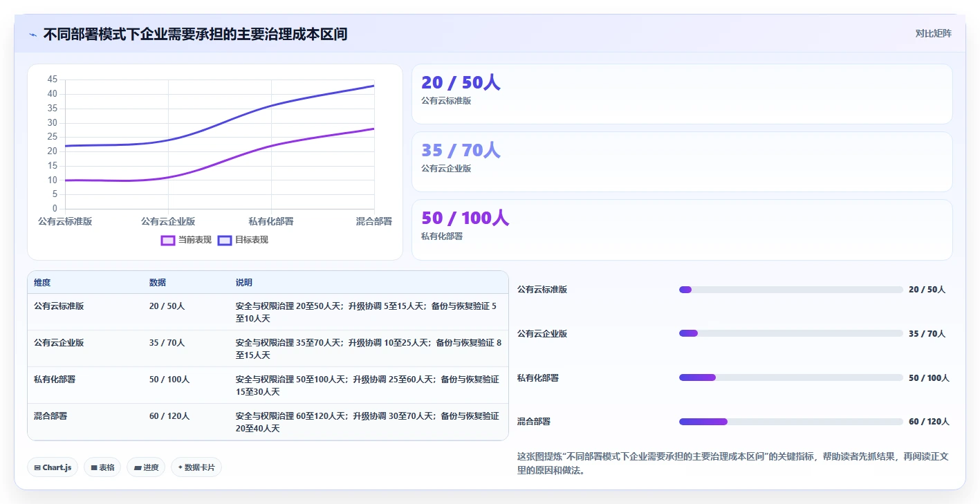
Task: Click the 说明 column header
Action: (244, 283)
